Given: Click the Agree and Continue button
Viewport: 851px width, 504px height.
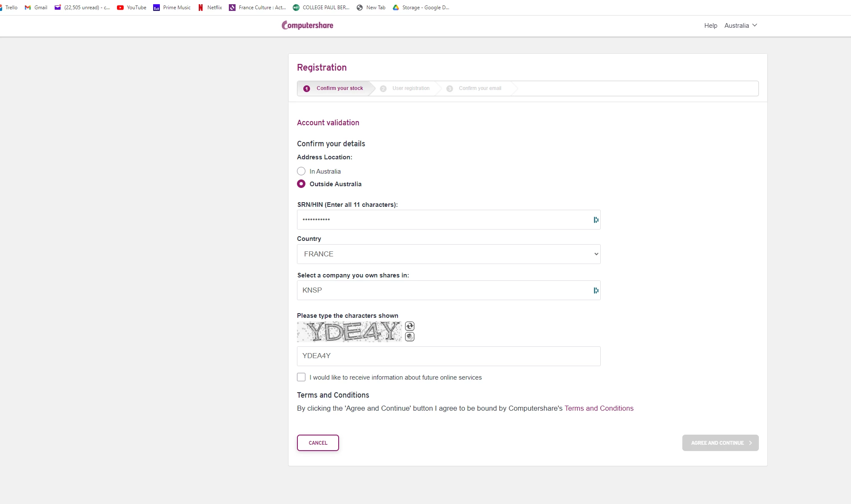Looking at the screenshot, I should click(720, 443).
